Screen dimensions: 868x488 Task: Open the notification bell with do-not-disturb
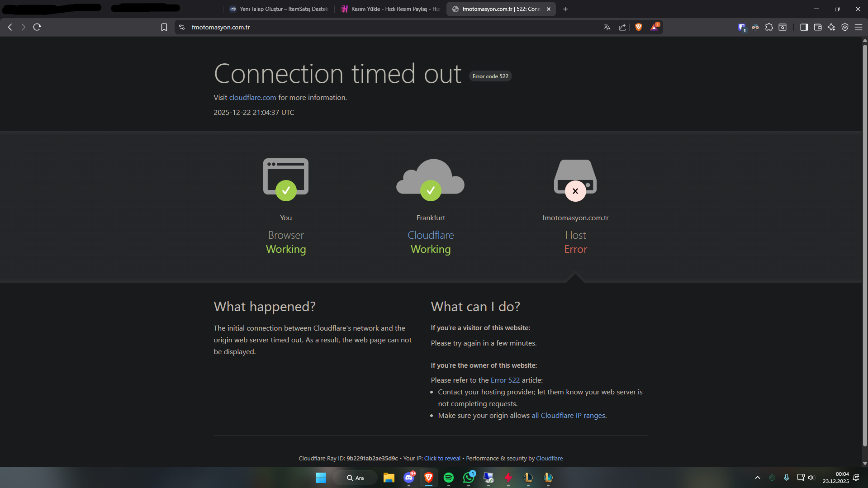point(856,478)
